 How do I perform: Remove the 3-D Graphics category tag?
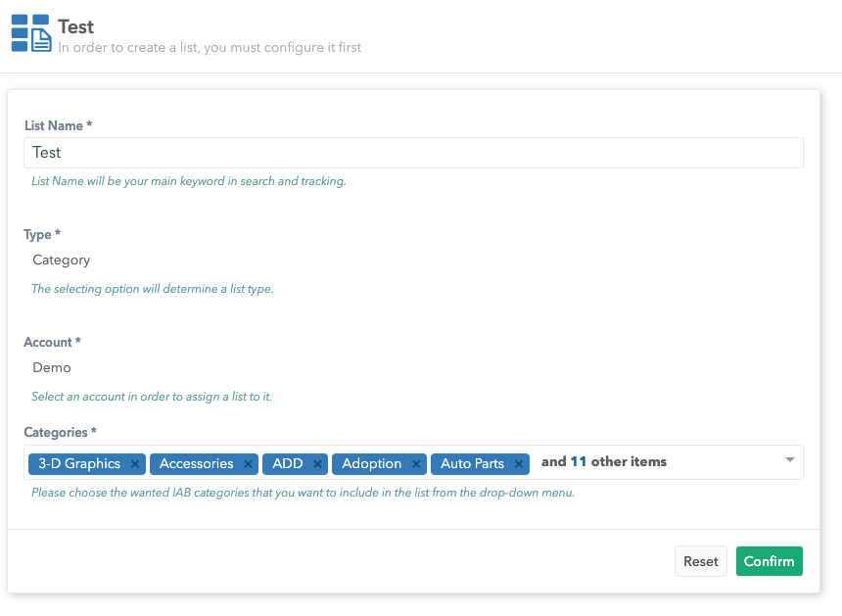click(135, 464)
